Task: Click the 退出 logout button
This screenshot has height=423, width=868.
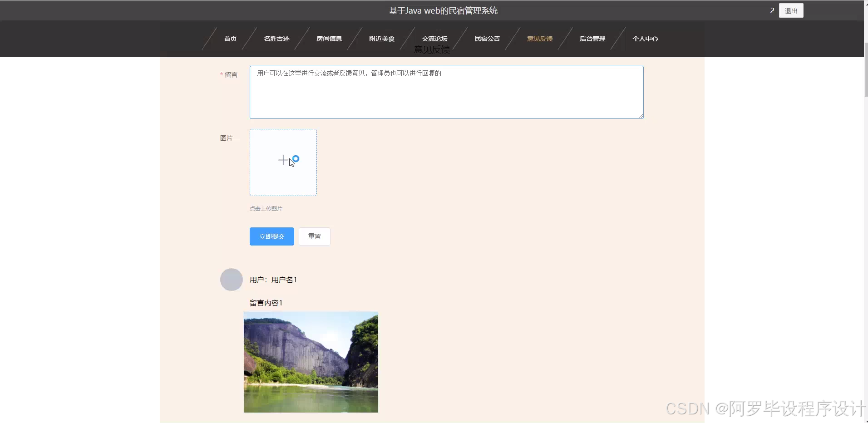Action: 791,10
